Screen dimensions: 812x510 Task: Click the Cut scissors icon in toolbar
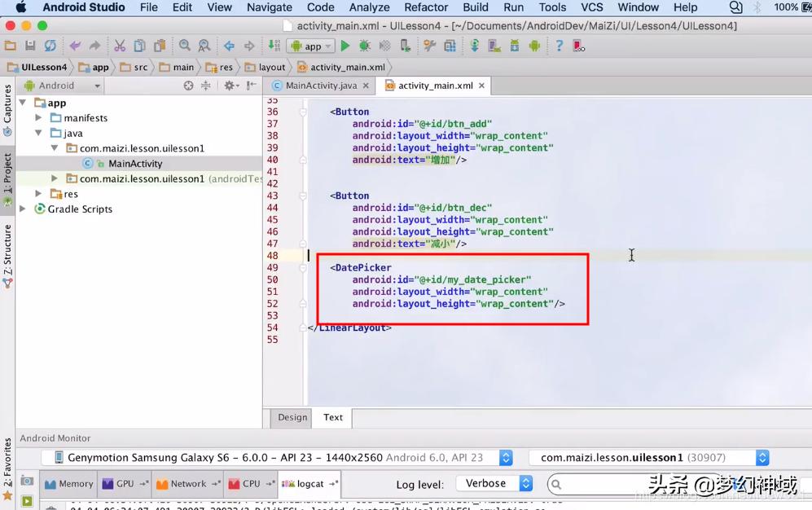pyautogui.click(x=120, y=46)
